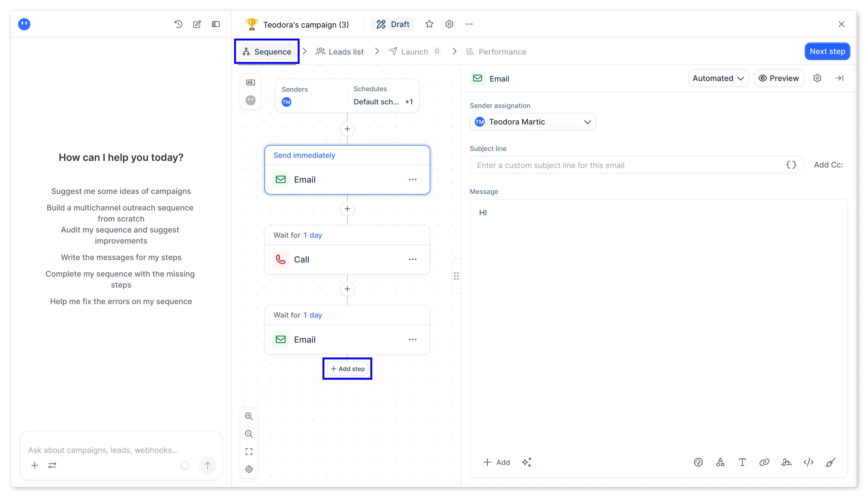Viewport: 868px width, 498px height.
Task: Switch to Leads list tab
Action: [340, 52]
